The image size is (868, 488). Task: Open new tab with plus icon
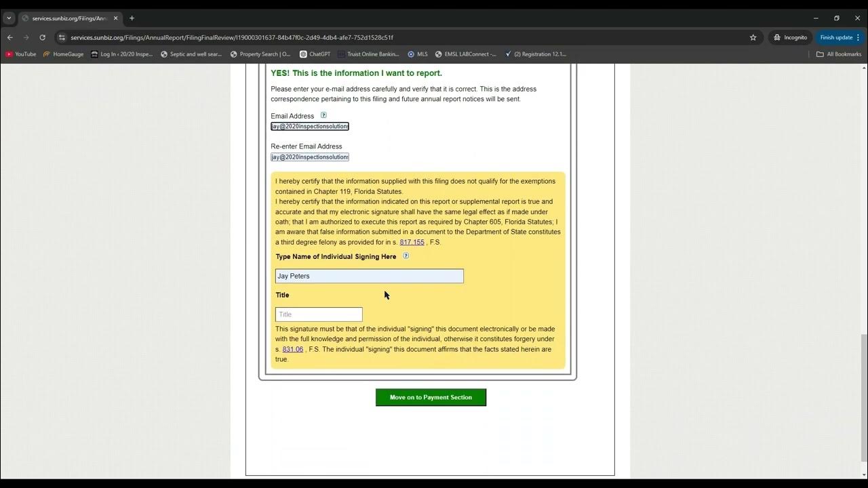132,18
